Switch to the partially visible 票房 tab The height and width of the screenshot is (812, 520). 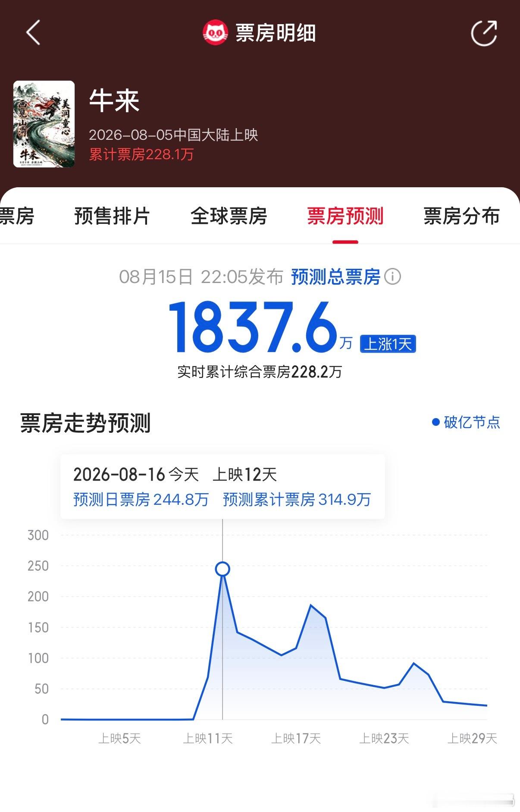(17, 216)
